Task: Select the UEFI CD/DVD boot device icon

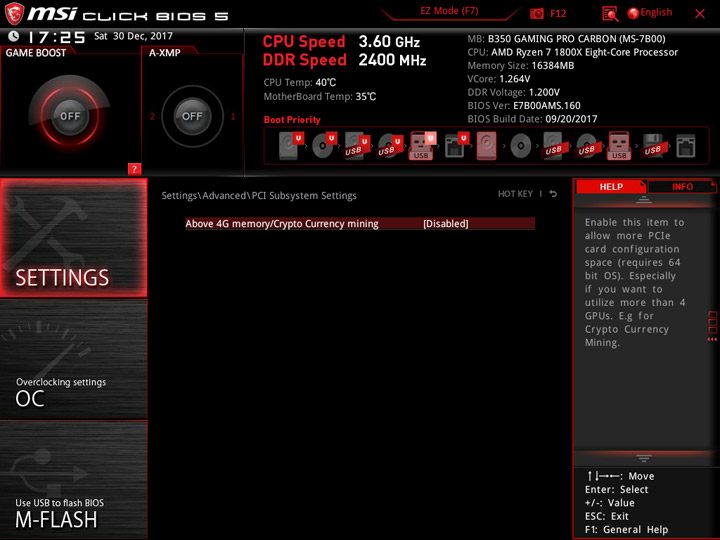Action: pyautogui.click(x=324, y=146)
